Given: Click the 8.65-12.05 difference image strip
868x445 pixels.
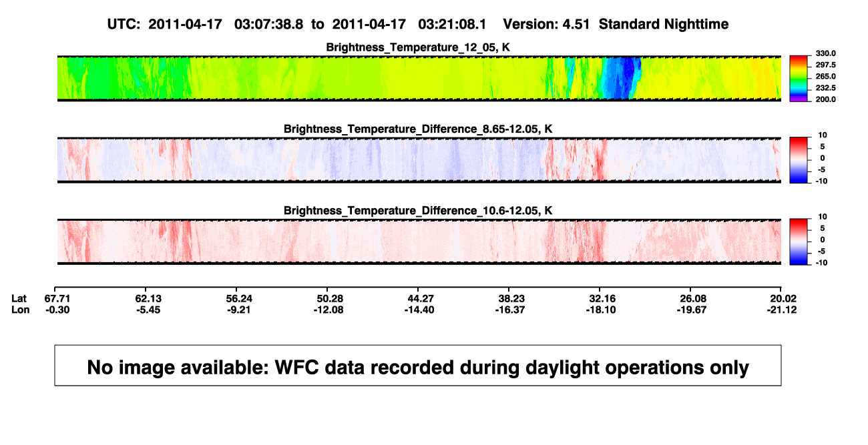Looking at the screenshot, I should pos(419,160).
